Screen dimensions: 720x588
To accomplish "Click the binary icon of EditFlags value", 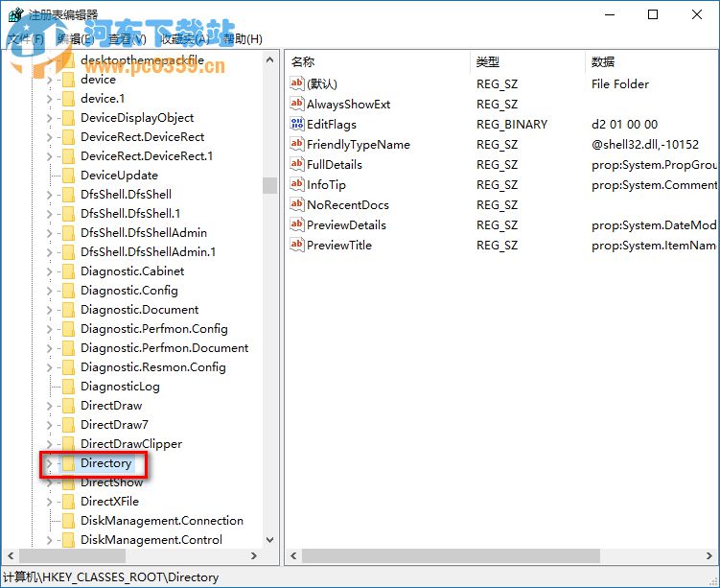I will pyautogui.click(x=296, y=124).
